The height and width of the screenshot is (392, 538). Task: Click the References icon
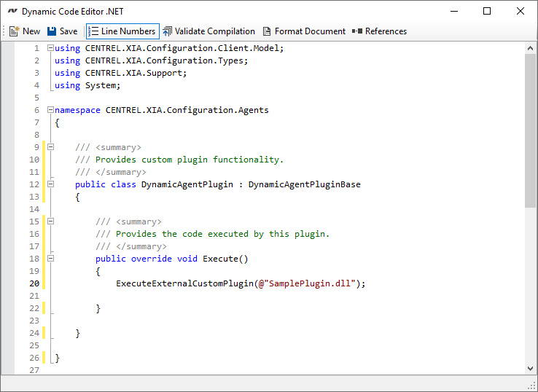pos(356,31)
